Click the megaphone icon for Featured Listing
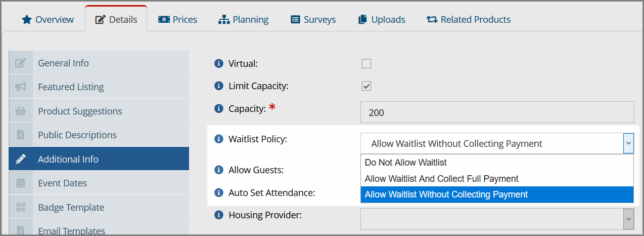 21,87
